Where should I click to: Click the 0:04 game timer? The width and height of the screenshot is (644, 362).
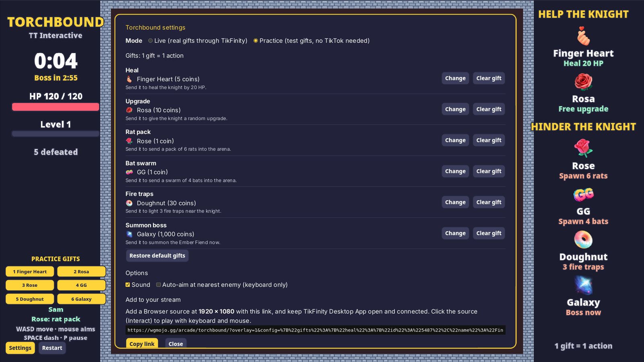coord(56,61)
